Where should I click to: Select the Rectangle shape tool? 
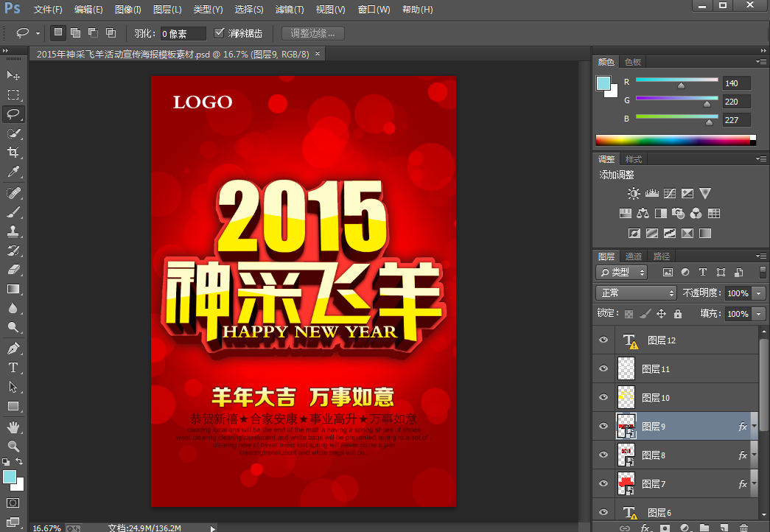tap(13, 406)
